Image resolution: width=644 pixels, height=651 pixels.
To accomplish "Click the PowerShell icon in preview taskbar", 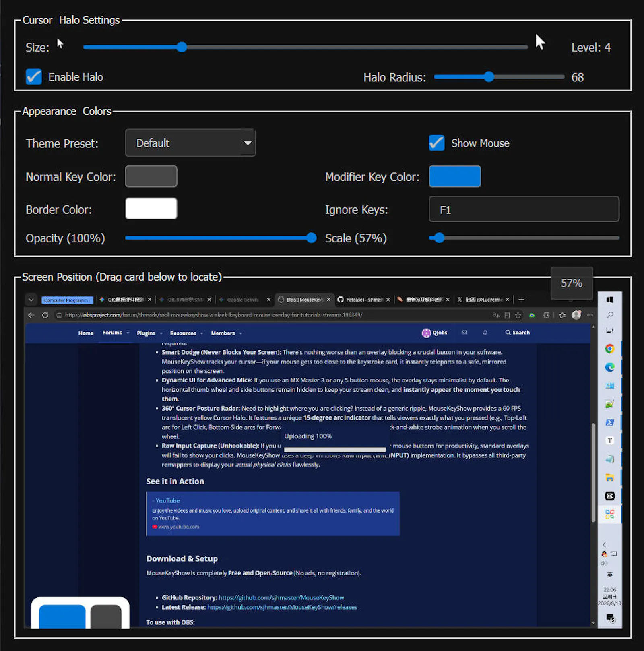I will point(610,422).
